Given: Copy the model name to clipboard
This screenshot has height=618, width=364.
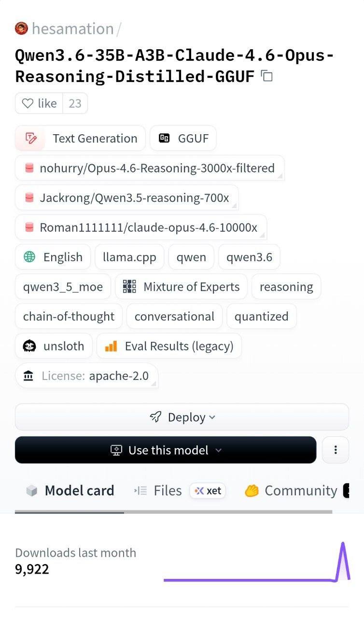Looking at the screenshot, I should coord(267,76).
